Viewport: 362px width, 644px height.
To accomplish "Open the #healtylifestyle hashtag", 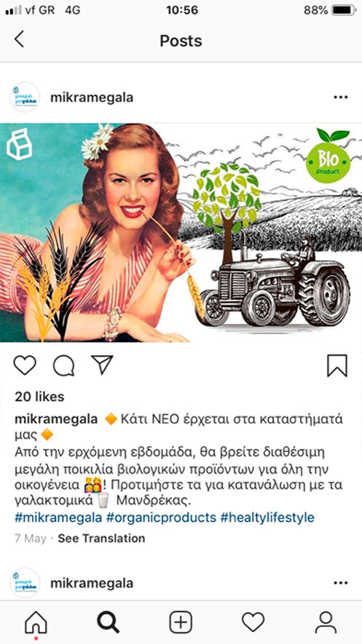I will 267,517.
